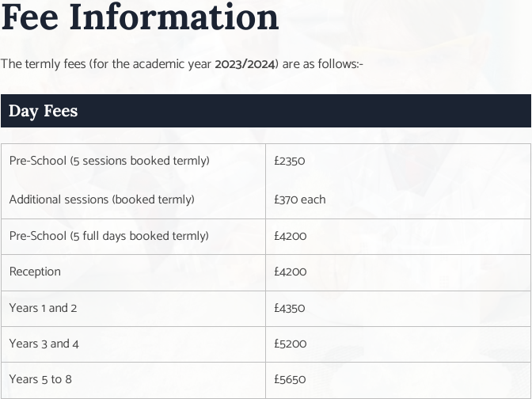Click the £2350 fee value
The width and height of the screenshot is (532, 399).
tap(290, 161)
